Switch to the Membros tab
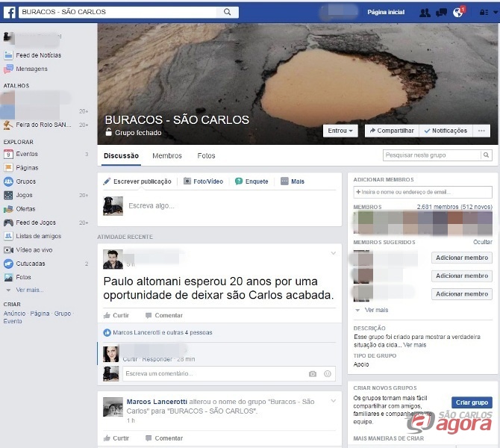 point(167,156)
